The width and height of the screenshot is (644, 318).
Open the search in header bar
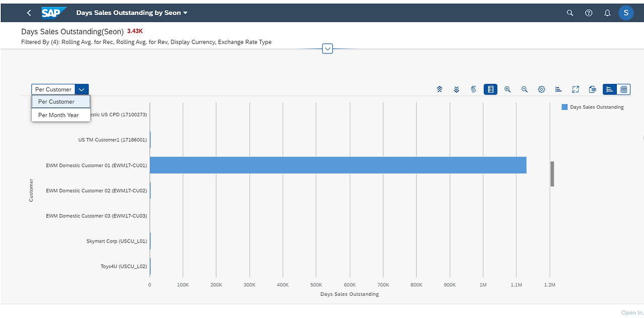[x=570, y=13]
